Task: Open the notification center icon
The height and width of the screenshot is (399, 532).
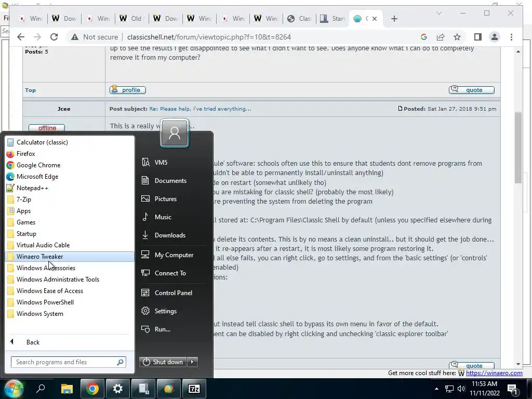Action: (512, 389)
